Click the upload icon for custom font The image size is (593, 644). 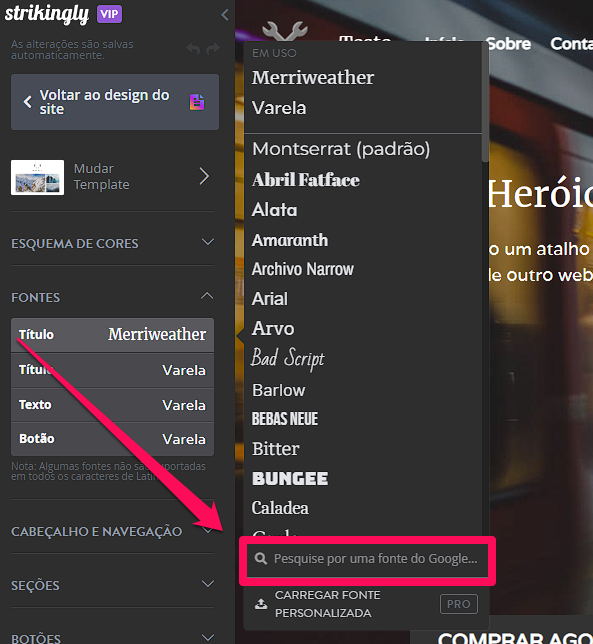point(261,604)
